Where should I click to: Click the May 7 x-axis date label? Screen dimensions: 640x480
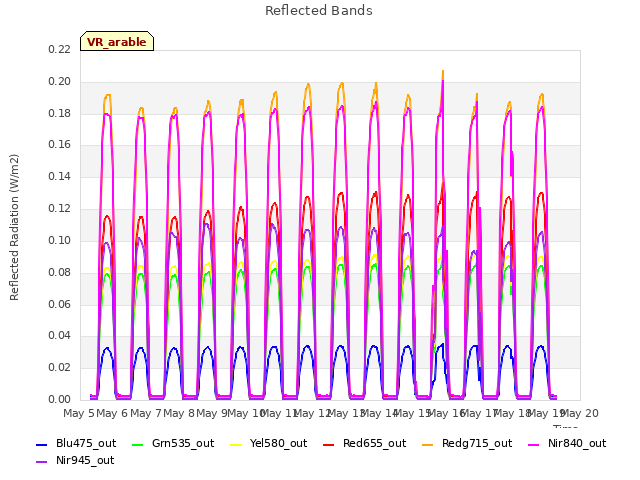pos(146,413)
